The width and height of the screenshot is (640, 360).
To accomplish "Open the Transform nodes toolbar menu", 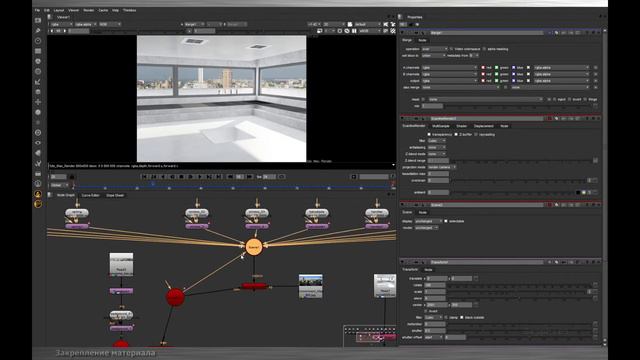I will click(38, 102).
